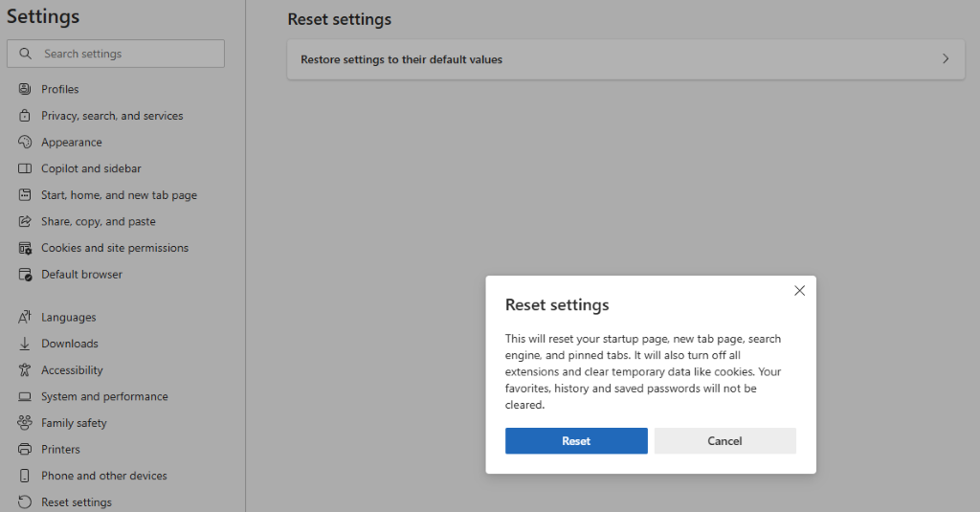980x512 pixels.
Task: Open Languages label in sidebar
Action: click(69, 318)
